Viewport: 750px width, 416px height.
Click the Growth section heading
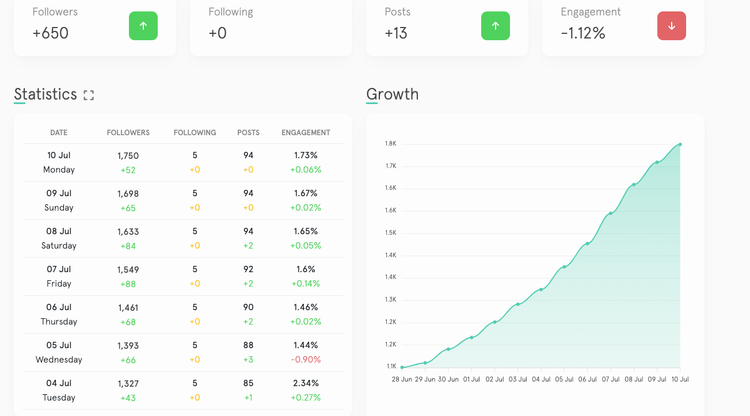click(392, 95)
